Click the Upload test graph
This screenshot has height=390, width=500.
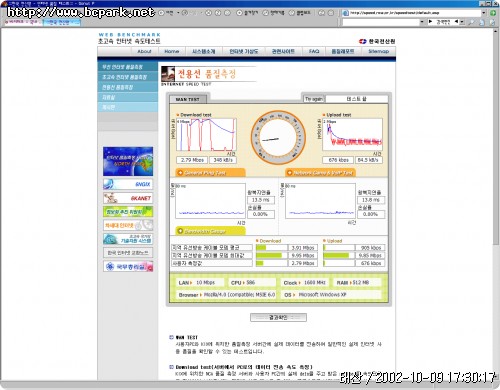click(352, 135)
